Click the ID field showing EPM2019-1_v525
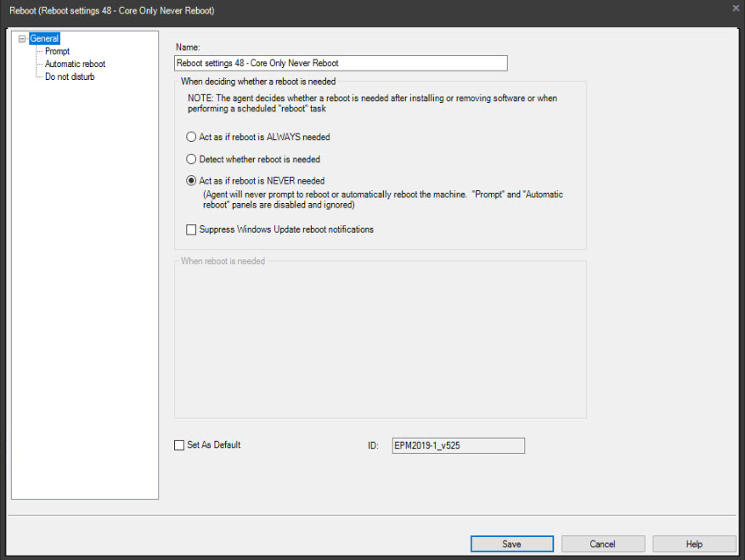Image resolution: width=745 pixels, height=560 pixels. [x=458, y=445]
